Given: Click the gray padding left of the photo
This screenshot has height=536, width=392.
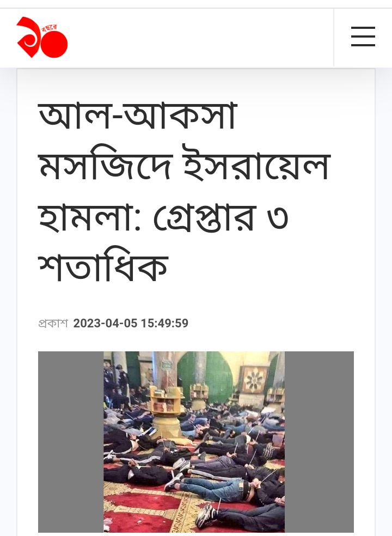Looking at the screenshot, I should click(x=71, y=442).
